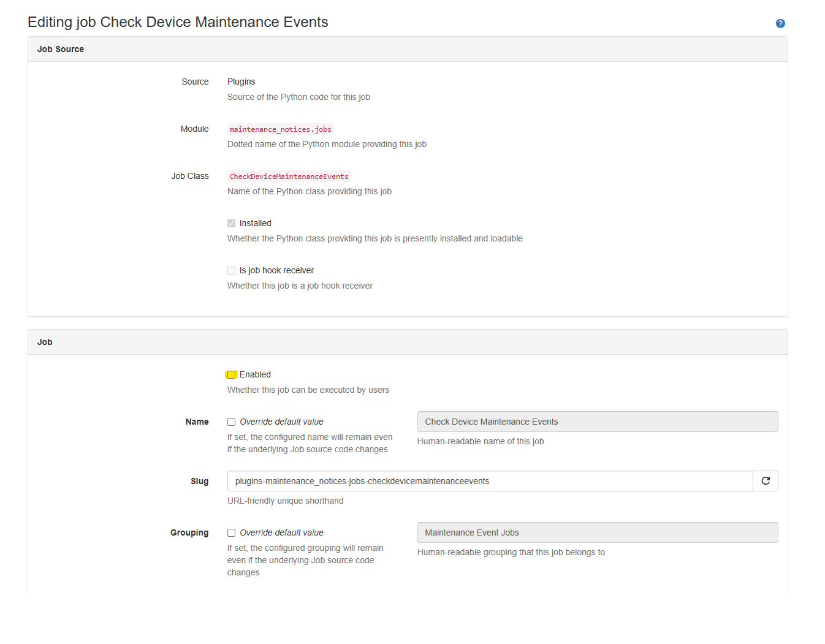This screenshot has height=644, width=825.
Task: Check Override default value for Grouping
Action: [x=231, y=532]
